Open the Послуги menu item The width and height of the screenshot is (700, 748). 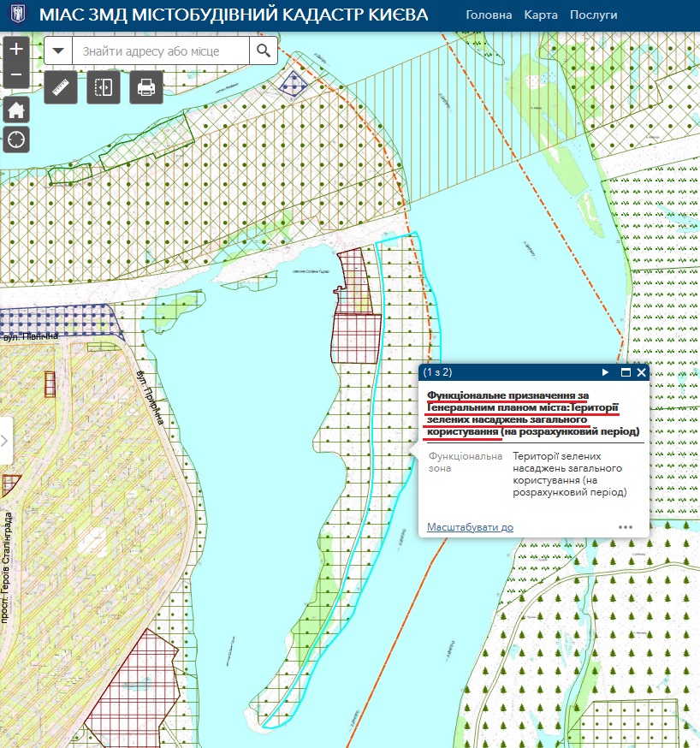pos(593,15)
